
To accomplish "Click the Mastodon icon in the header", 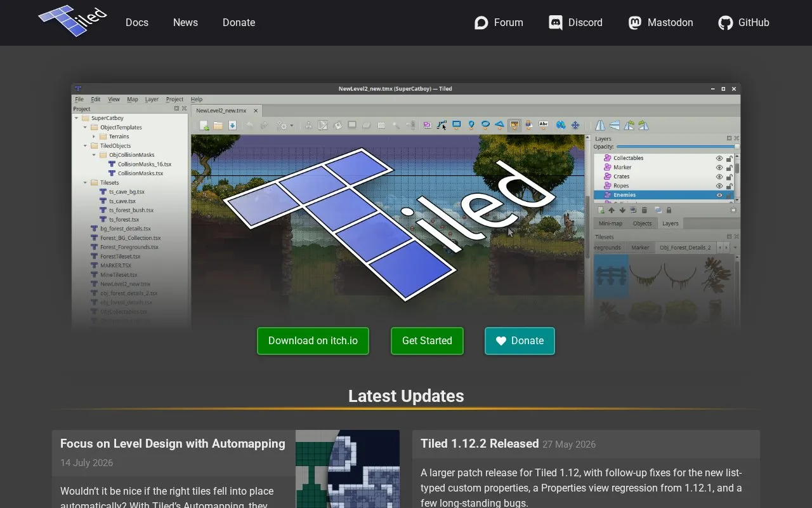I will 635,23.
